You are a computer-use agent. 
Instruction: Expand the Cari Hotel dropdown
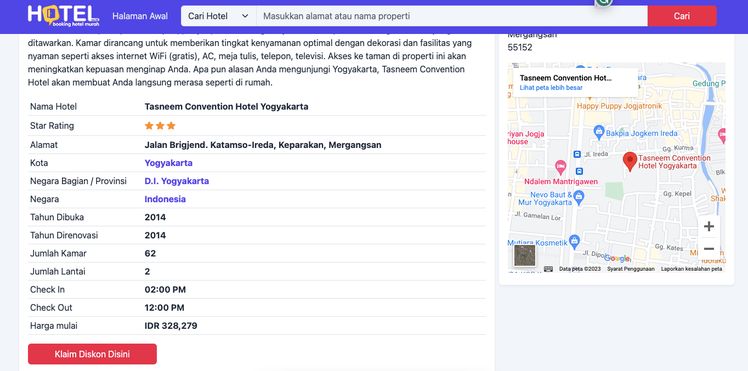coord(218,16)
